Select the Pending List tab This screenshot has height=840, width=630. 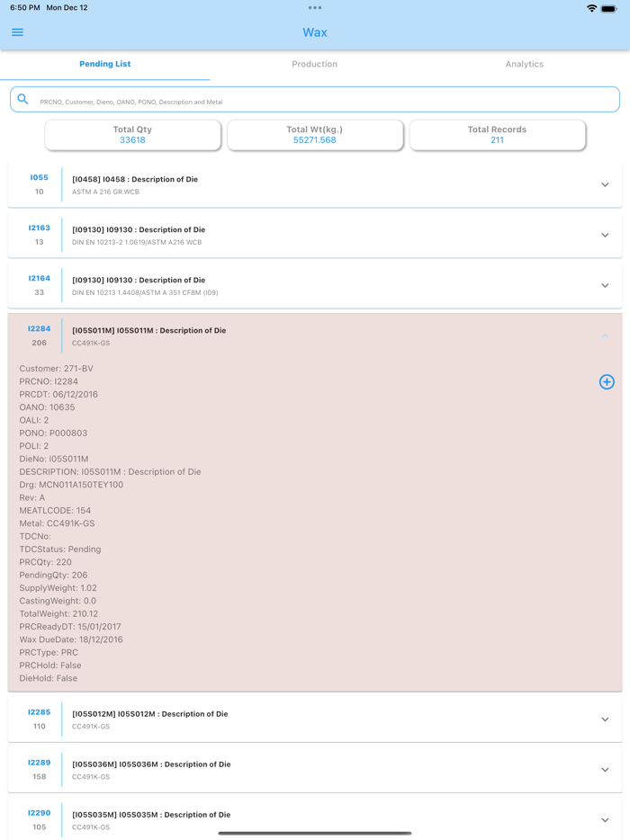[105, 65]
